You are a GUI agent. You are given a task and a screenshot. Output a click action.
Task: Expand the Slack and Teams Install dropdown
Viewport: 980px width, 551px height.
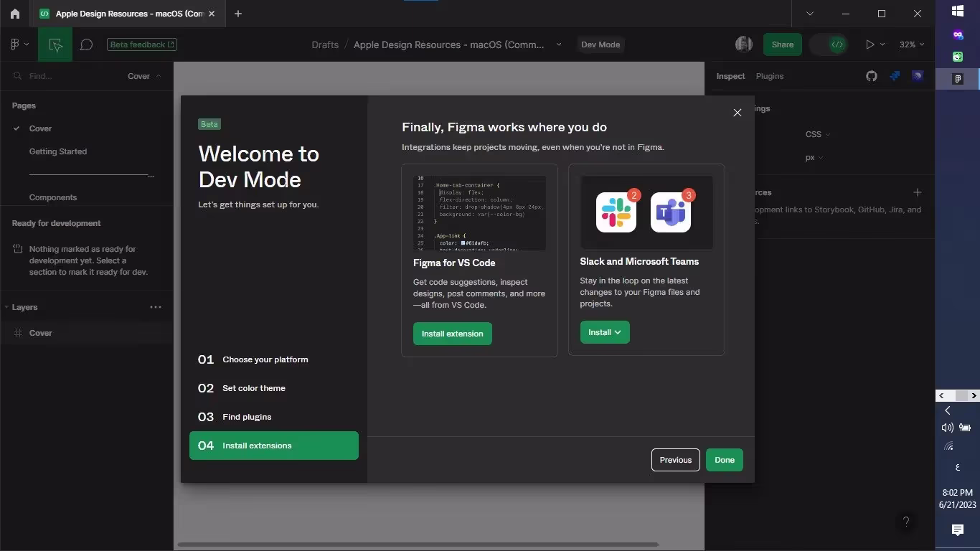coord(605,332)
